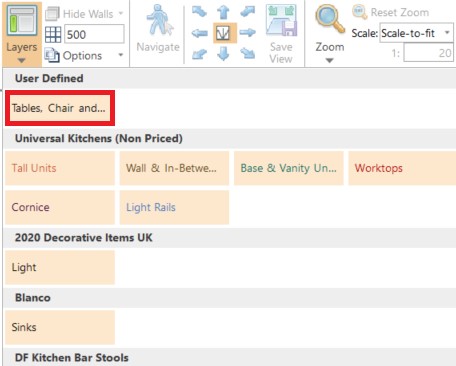The height and width of the screenshot is (366, 456).
Task: Toggle the Sinks layer
Action: 60,327
